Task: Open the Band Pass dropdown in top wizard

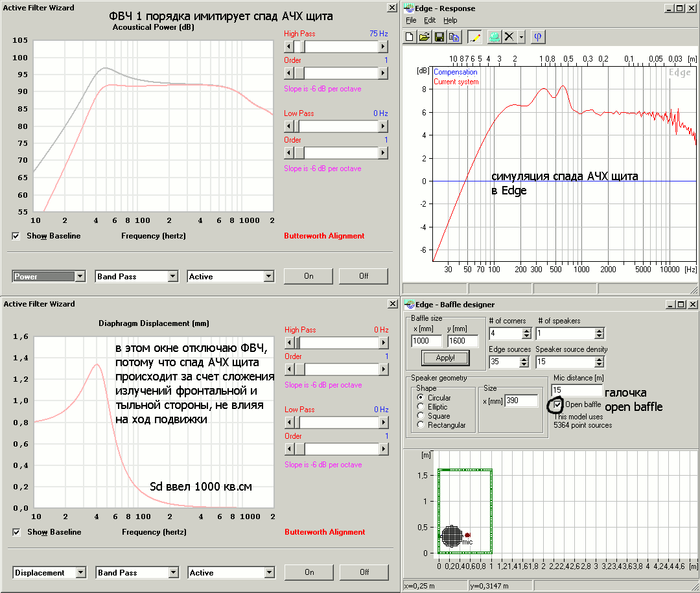Action: (173, 276)
